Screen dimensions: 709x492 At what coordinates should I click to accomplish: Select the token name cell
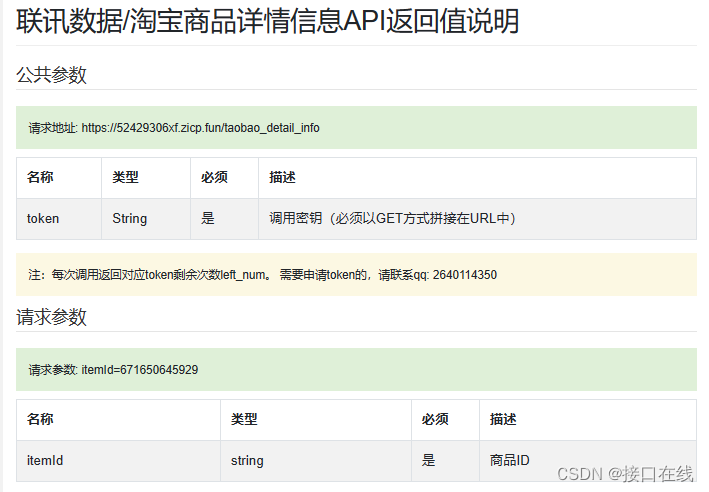tap(59, 219)
